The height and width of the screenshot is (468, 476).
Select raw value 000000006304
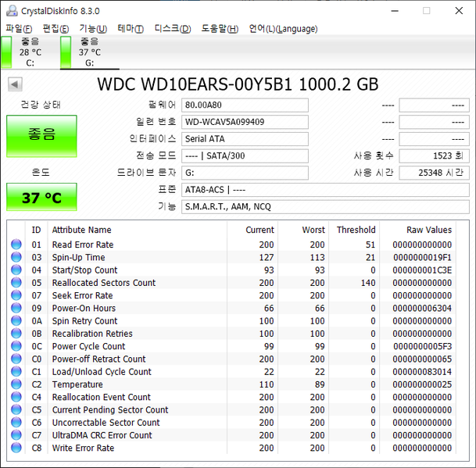pyautogui.click(x=422, y=309)
